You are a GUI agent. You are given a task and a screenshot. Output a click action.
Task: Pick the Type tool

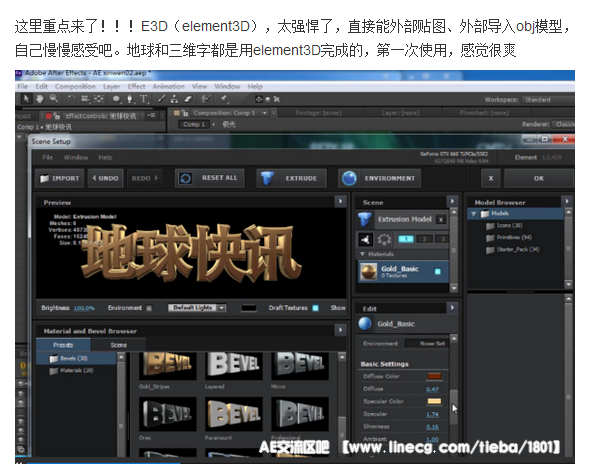(x=144, y=99)
